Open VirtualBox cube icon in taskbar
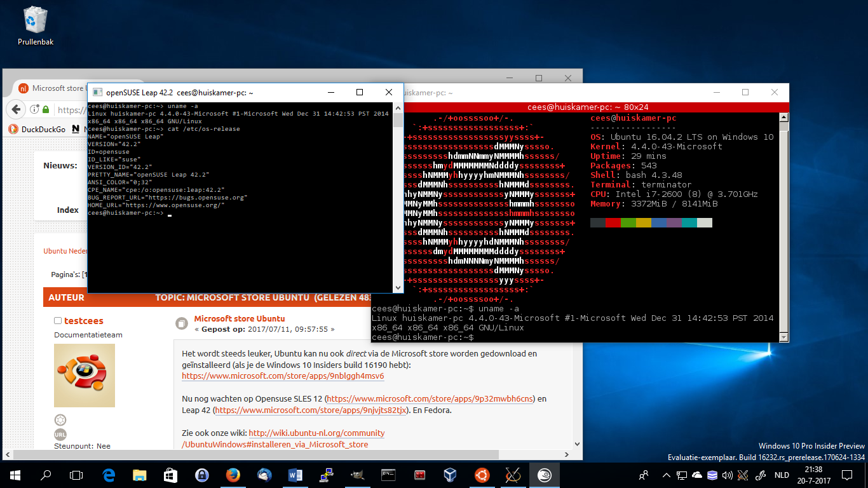The height and width of the screenshot is (488, 868). click(451, 475)
